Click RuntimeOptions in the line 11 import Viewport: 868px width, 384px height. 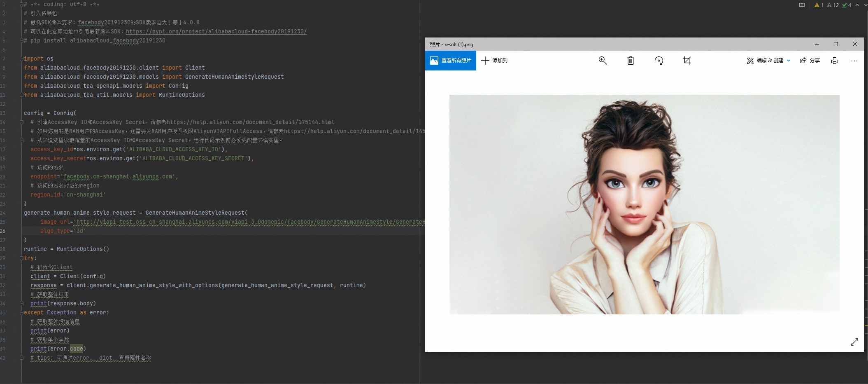tap(182, 95)
